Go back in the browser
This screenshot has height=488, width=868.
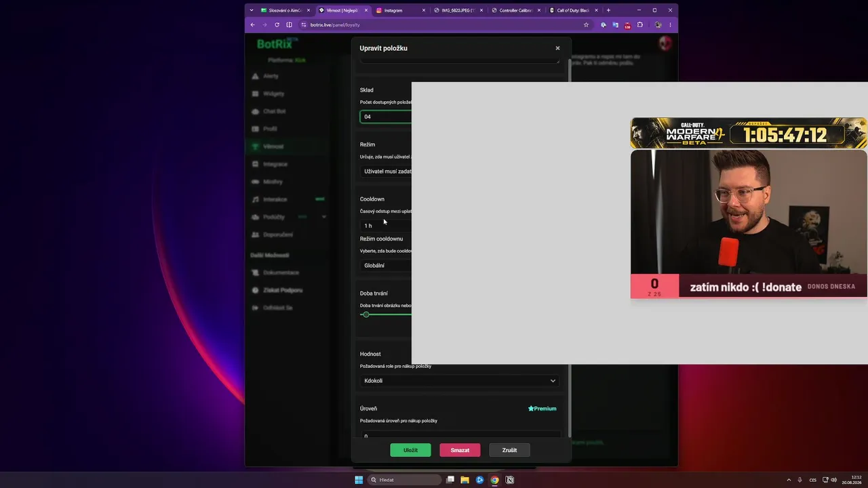tap(252, 25)
